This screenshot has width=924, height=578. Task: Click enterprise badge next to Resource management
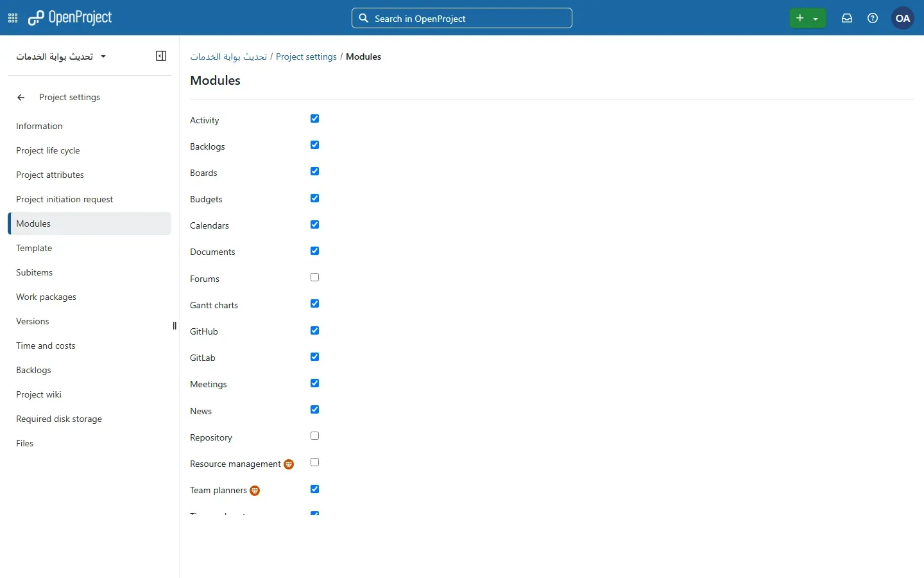[289, 464]
